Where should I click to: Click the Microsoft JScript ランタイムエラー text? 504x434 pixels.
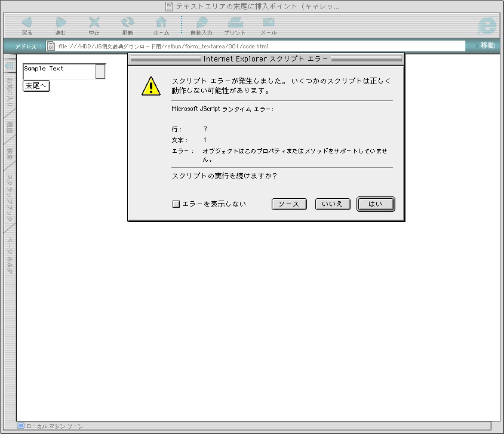pyautogui.click(x=222, y=109)
